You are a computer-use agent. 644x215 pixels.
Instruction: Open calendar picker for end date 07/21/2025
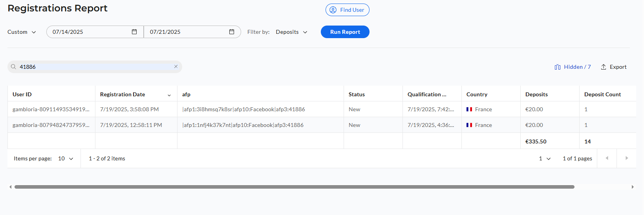pos(232,32)
